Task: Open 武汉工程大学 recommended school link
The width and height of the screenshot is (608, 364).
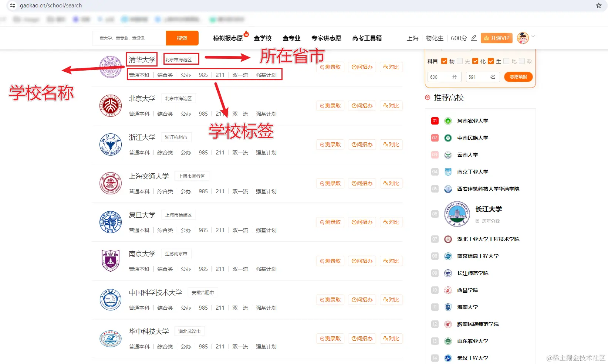Action: (473, 358)
